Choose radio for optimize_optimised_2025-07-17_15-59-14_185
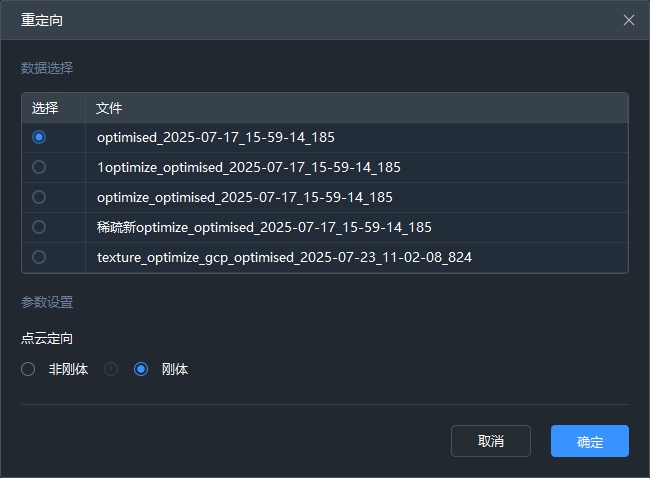Screen dimensions: 650x478 39,197
